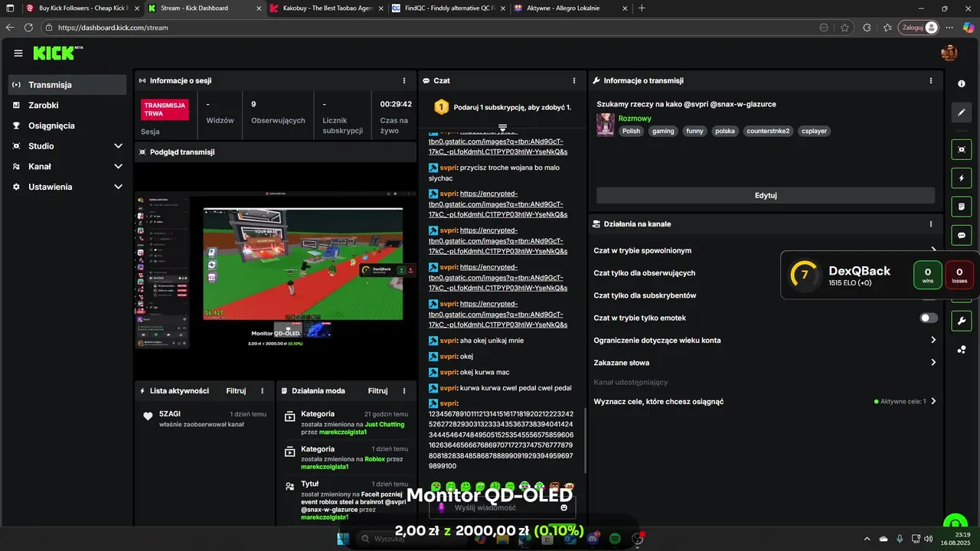
Task: Open Zakazane słowa settings chevron
Action: [x=933, y=363]
